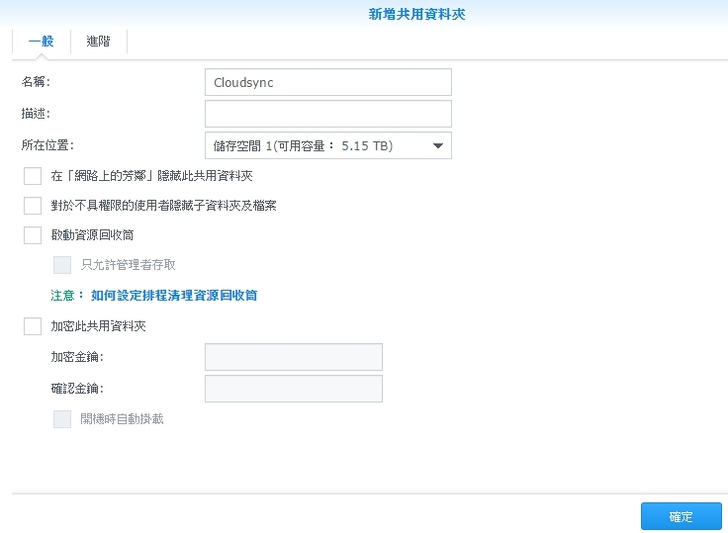728x533 pixels.
Task: Tick the 只允許管理者存取 checkbox
Action: (62, 265)
